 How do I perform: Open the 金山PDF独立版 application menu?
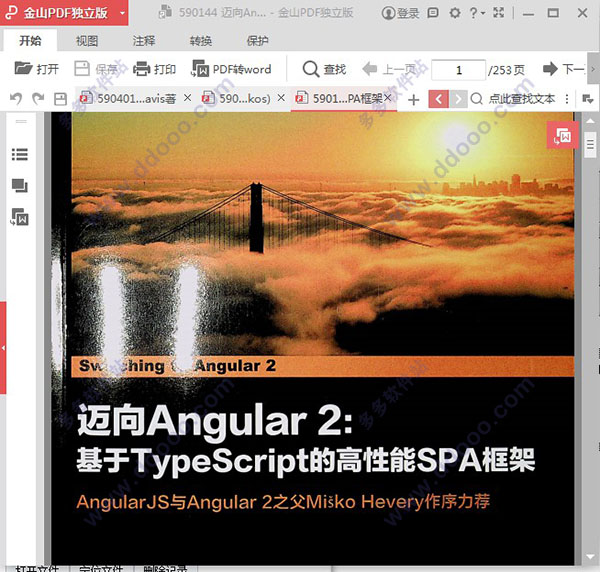[x=64, y=13]
